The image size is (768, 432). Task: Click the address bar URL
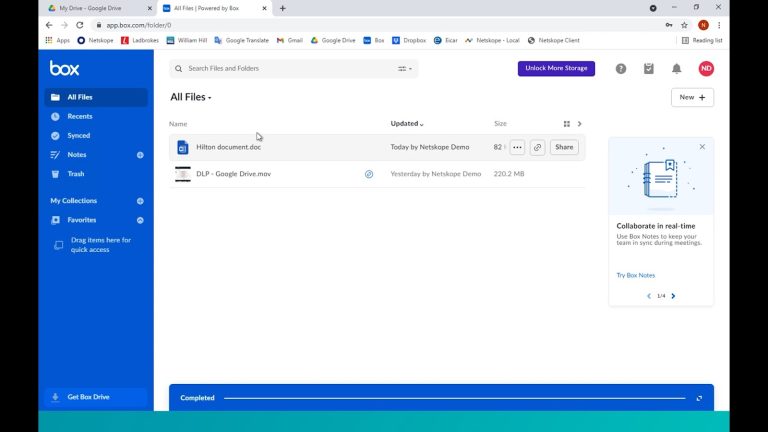click(139, 25)
